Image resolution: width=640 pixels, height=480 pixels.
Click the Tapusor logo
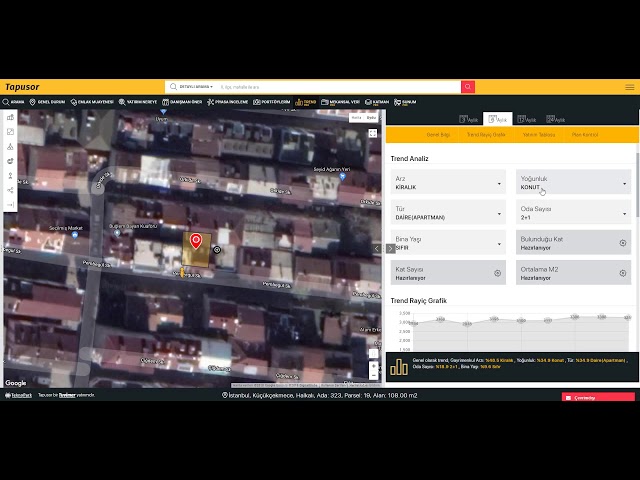point(22,87)
